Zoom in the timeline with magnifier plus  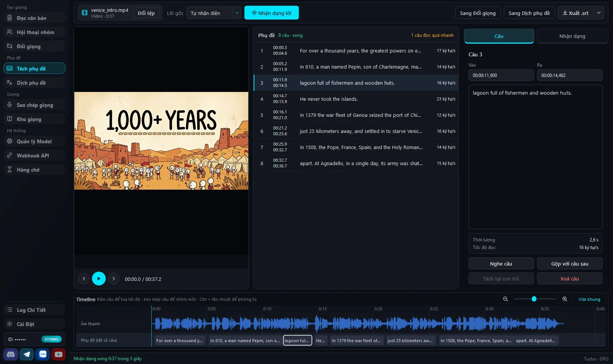(x=565, y=299)
